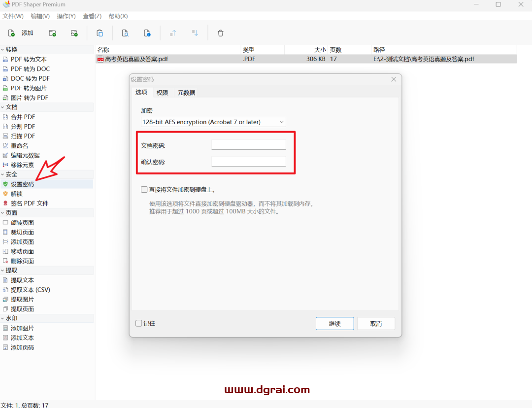
Task: Select file row 高考英语真题及答案.pdf
Action: 306,59
